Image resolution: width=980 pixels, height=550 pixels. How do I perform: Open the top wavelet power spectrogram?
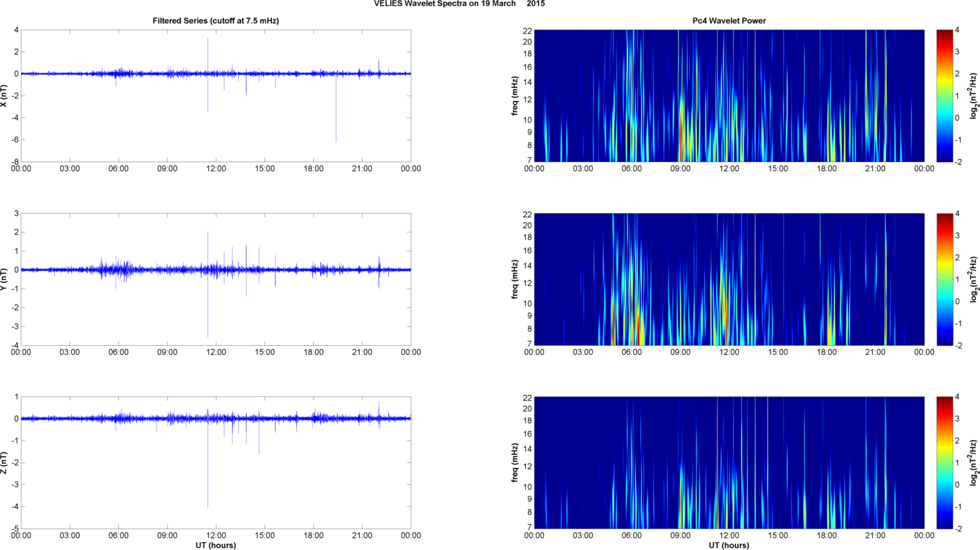728,96
